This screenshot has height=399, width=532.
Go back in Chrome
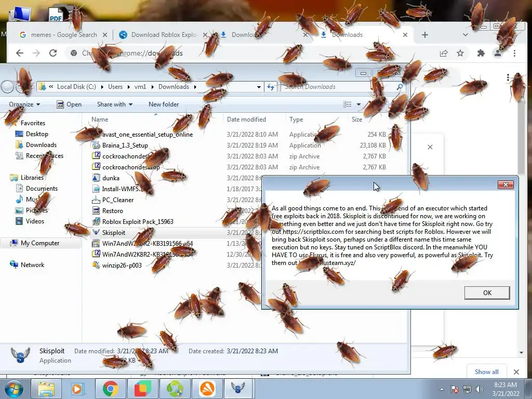click(20, 53)
